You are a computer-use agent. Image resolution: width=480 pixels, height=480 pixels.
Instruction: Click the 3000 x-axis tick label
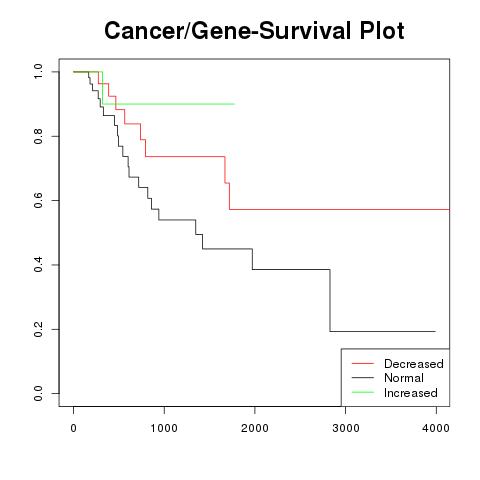click(x=346, y=428)
